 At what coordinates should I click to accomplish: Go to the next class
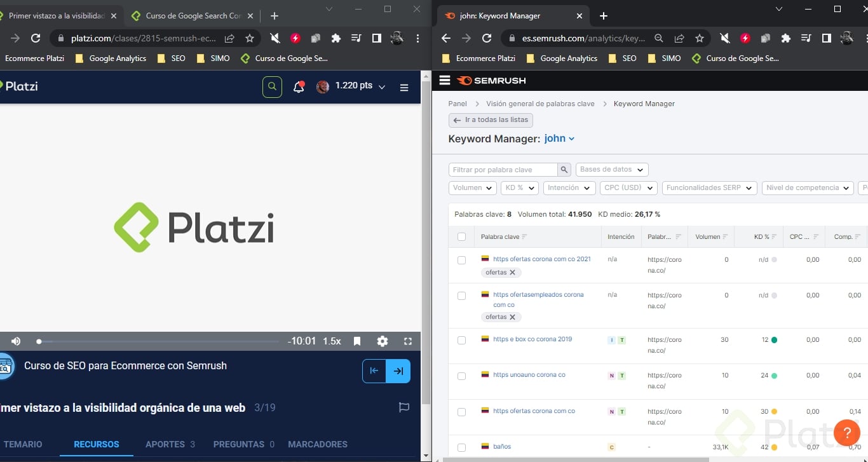(x=398, y=371)
